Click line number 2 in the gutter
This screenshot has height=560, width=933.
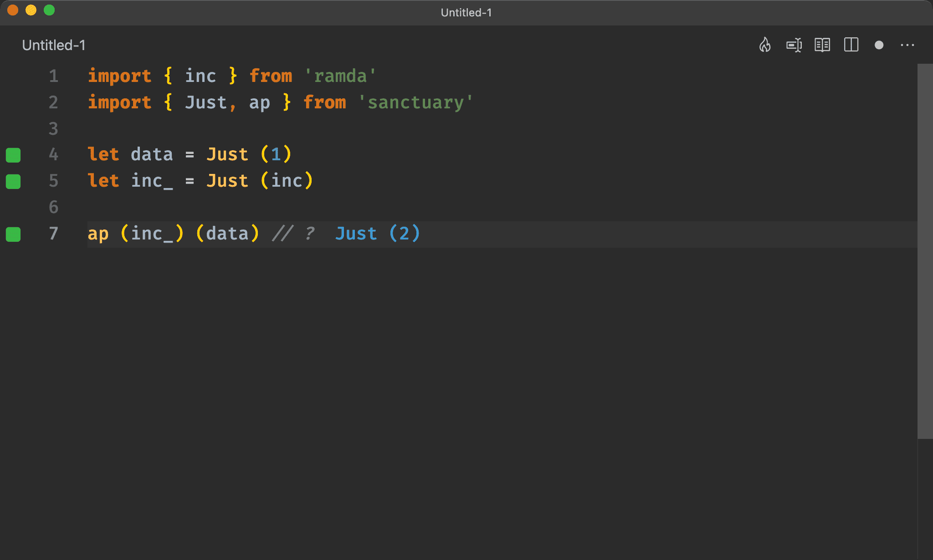[x=53, y=102]
